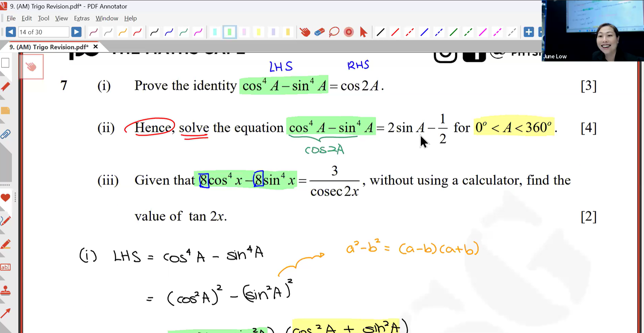Open the Window menu

pos(107,18)
